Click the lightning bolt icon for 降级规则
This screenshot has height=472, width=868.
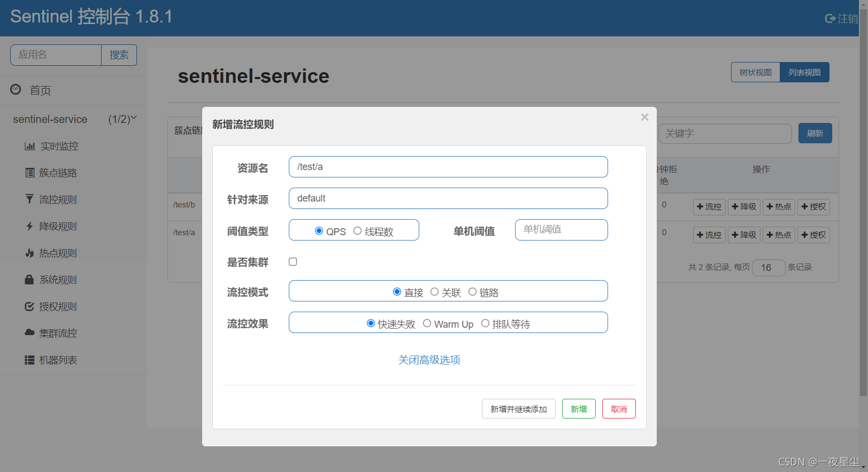[29, 226]
